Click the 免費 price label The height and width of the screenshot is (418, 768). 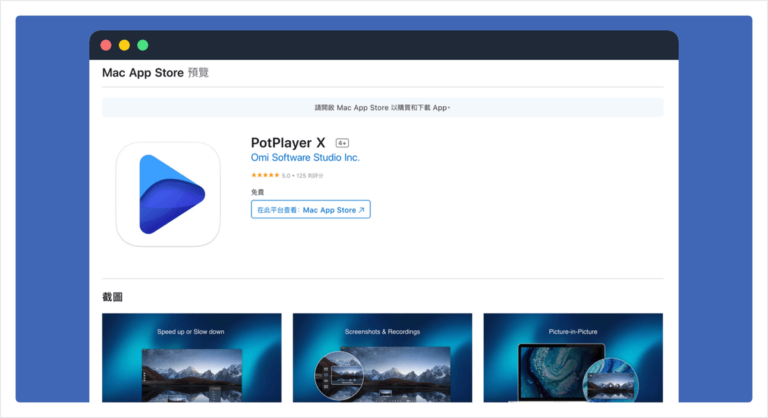tap(257, 192)
